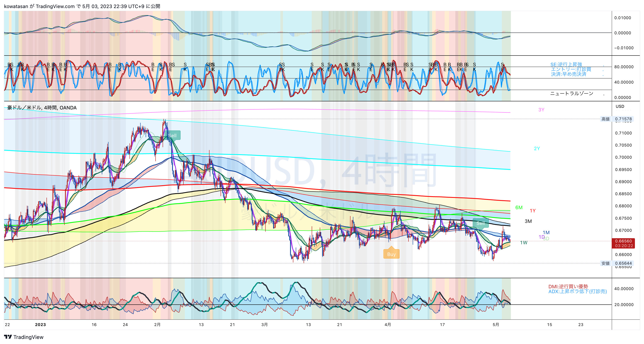644x344 pixels.
Task: Click the green 6M line label
Action: point(519,207)
